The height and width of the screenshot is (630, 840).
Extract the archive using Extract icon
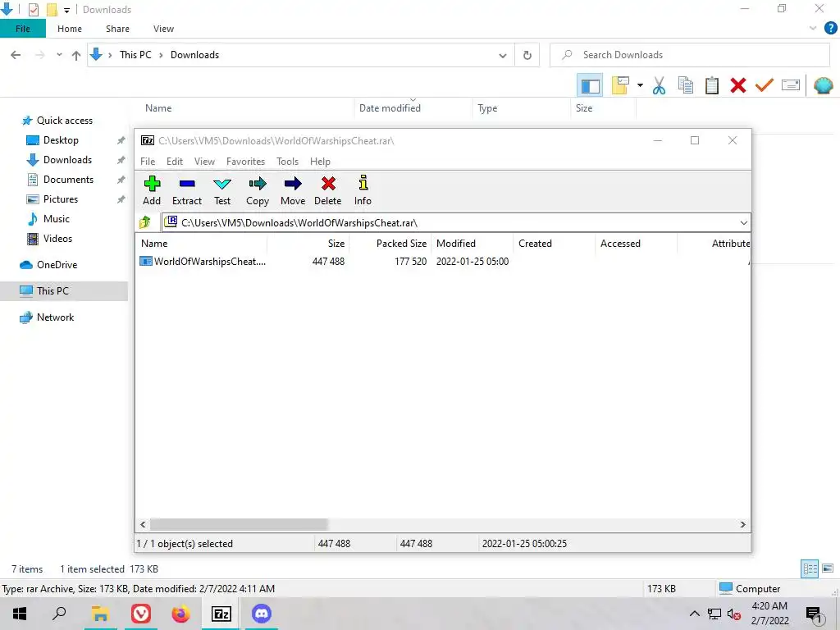coord(187,190)
